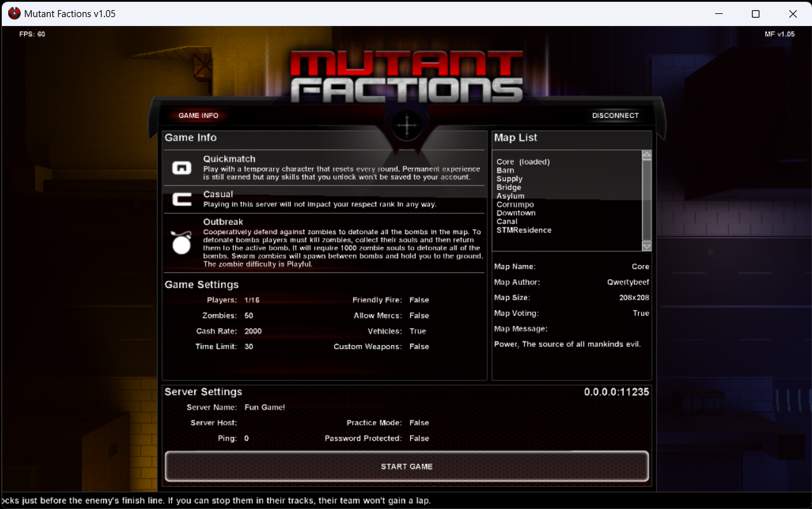Click the map list scroll up arrow
Image resolution: width=812 pixels, height=509 pixels.
[646, 155]
